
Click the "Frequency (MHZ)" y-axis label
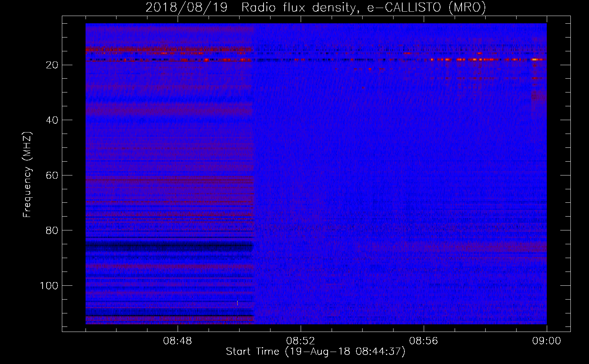point(27,175)
